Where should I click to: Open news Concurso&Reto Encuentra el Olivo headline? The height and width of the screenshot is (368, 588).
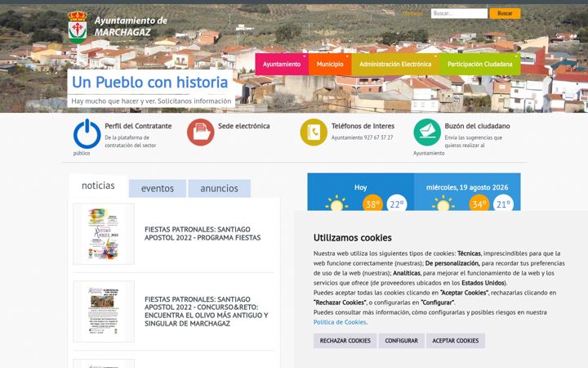[207, 312]
